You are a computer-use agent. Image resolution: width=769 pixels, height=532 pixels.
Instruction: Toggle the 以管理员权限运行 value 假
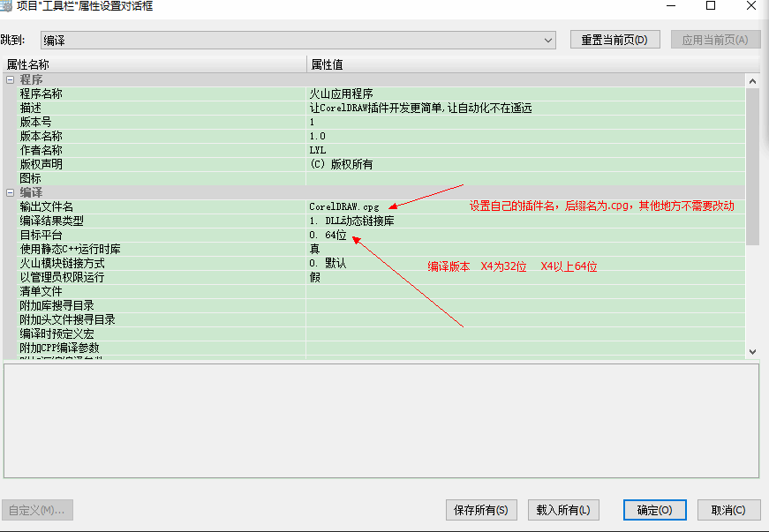(x=314, y=277)
